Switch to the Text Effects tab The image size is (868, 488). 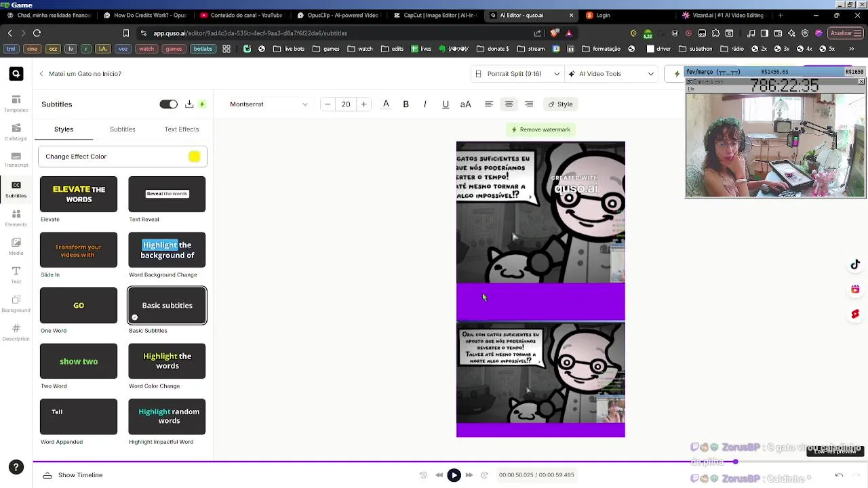[x=182, y=129]
